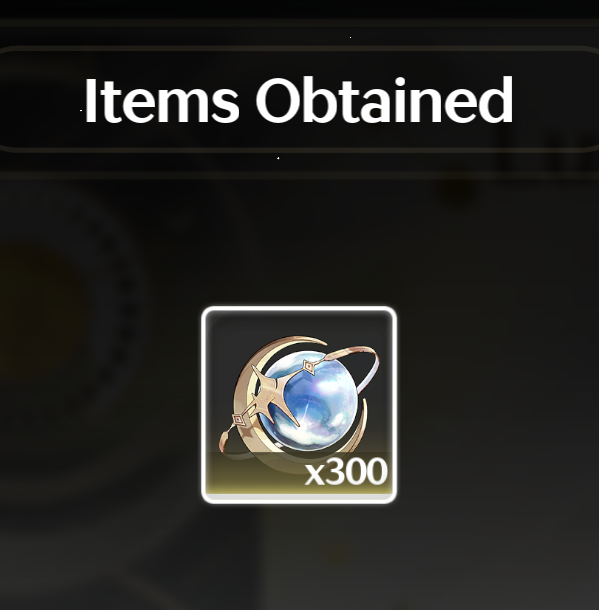Viewport: 599px width, 610px height.
Task: Tap the white glowing item frame border
Action: [299, 308]
